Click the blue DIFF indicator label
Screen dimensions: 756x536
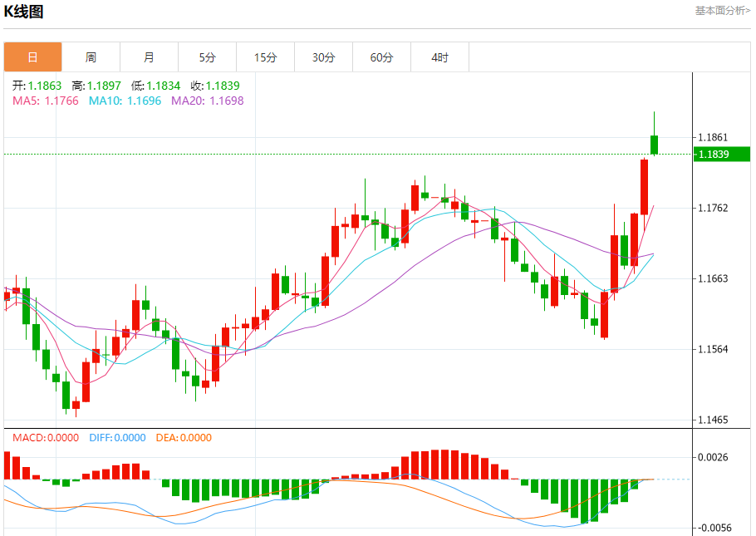point(115,438)
